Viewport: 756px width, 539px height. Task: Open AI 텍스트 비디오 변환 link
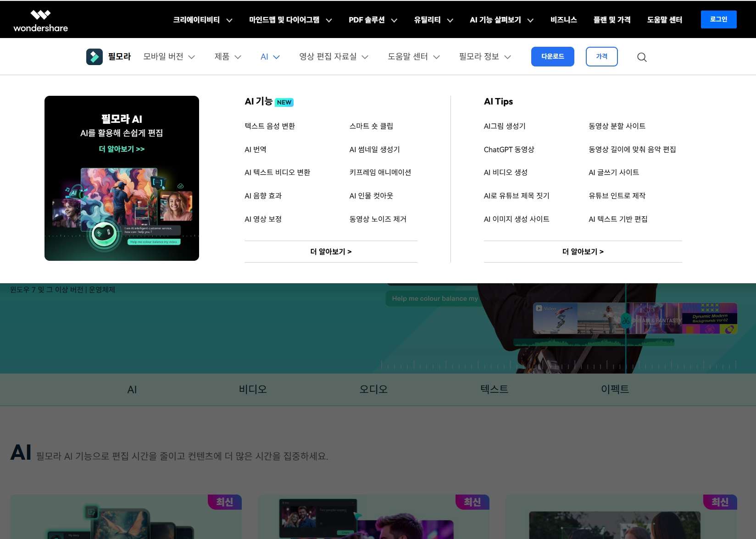pos(278,172)
